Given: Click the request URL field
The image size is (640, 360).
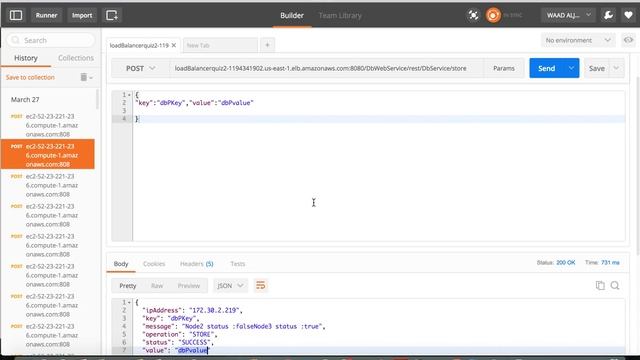Looking at the screenshot, I should coord(327,68).
